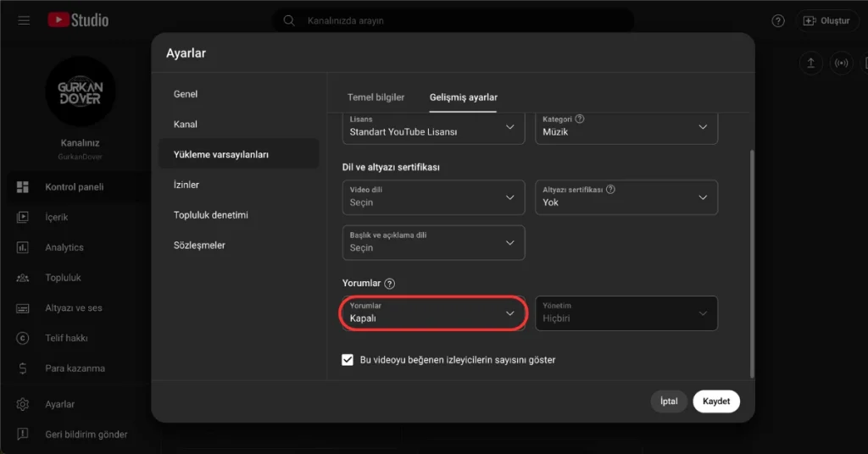This screenshot has width=868, height=454.
Task: Click the Kategori help icon
Action: pos(580,119)
